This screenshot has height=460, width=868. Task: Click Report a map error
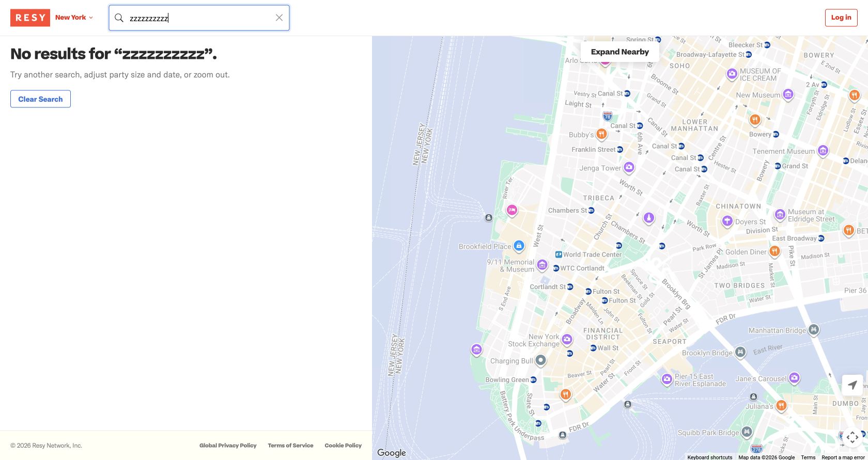point(843,457)
